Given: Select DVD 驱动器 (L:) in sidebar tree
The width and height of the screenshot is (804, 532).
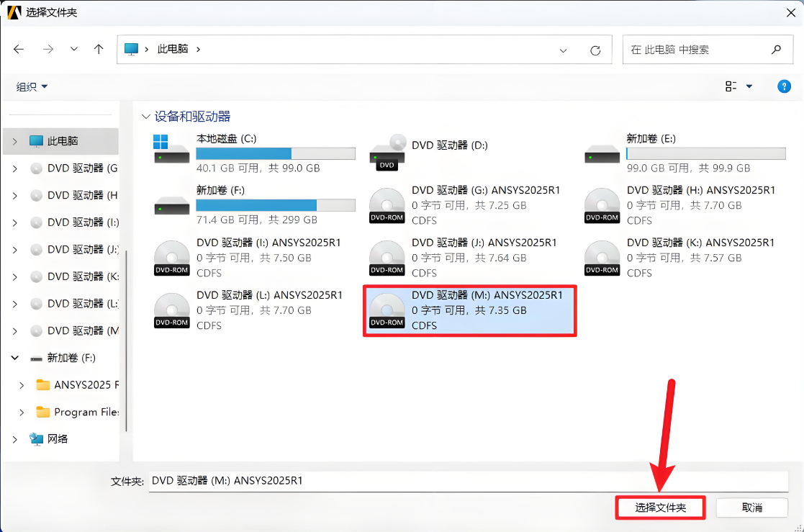Looking at the screenshot, I should point(74,305).
